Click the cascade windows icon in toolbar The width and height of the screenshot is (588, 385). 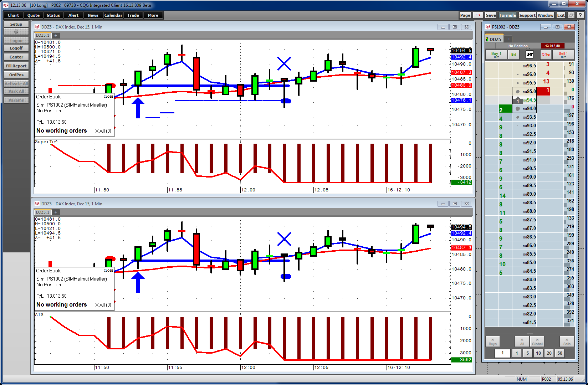click(571, 15)
